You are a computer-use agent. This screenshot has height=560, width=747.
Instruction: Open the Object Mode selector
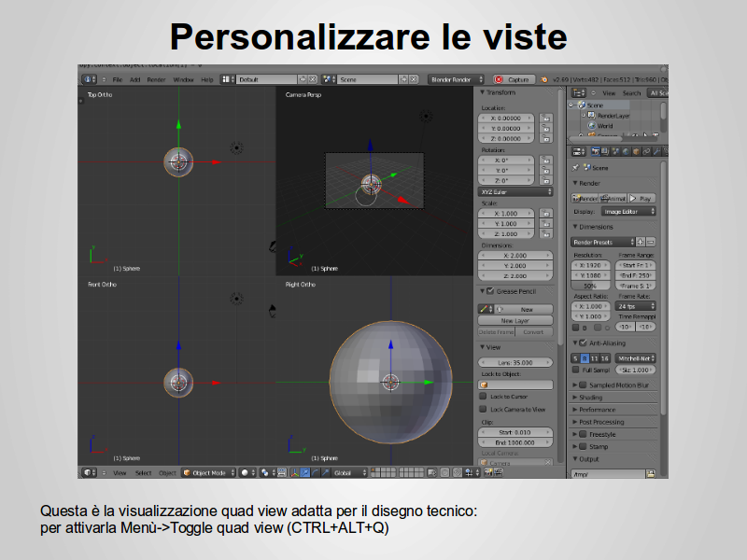point(205,472)
